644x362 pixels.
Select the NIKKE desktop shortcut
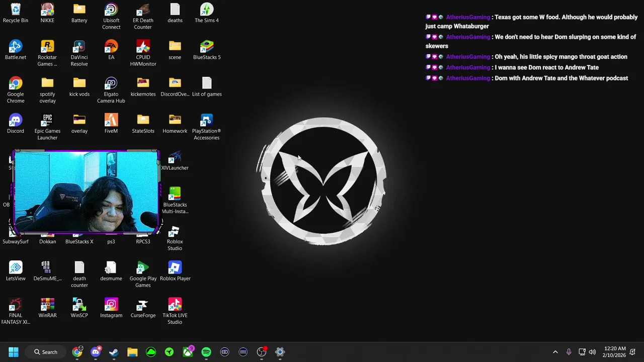point(47,13)
